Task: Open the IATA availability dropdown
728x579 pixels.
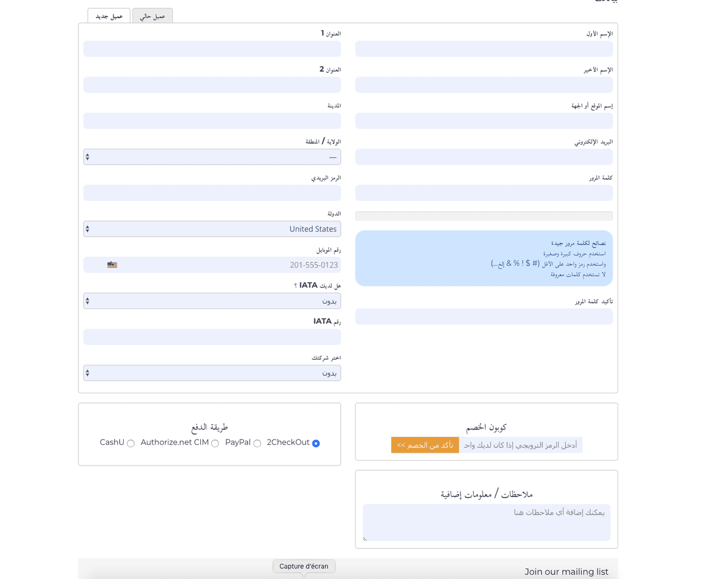Action: click(x=212, y=301)
